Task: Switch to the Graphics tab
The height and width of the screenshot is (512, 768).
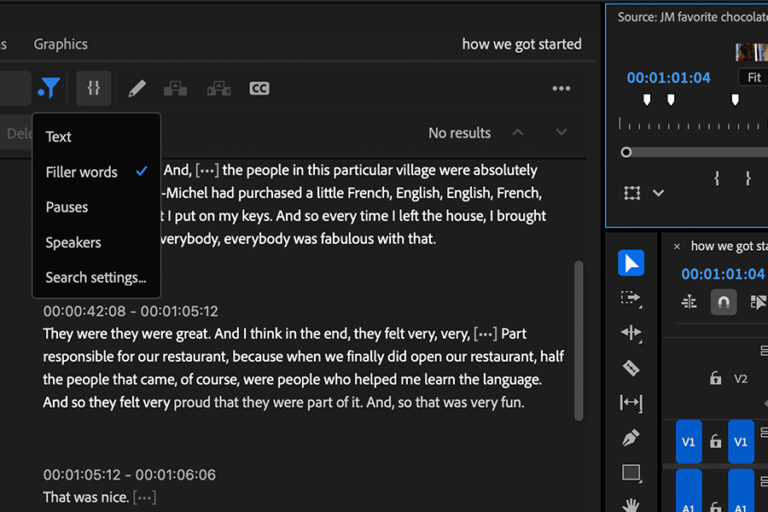Action: tap(60, 44)
